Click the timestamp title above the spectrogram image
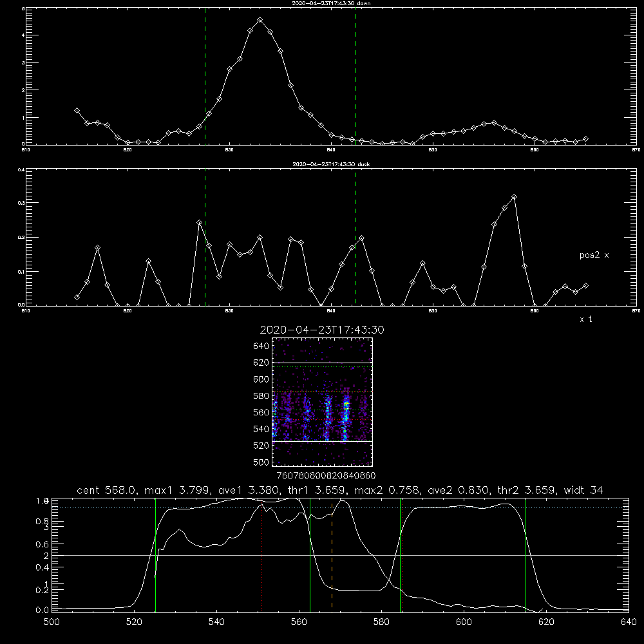The image size is (644, 644). (x=322, y=330)
